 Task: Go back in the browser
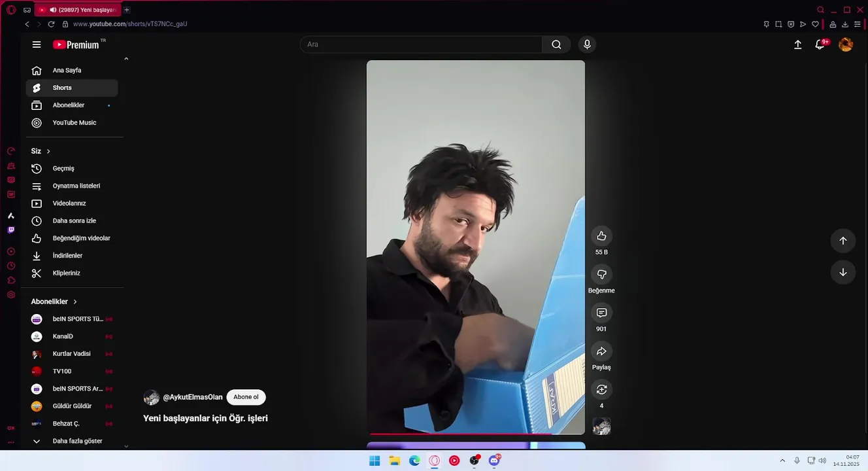(27, 24)
